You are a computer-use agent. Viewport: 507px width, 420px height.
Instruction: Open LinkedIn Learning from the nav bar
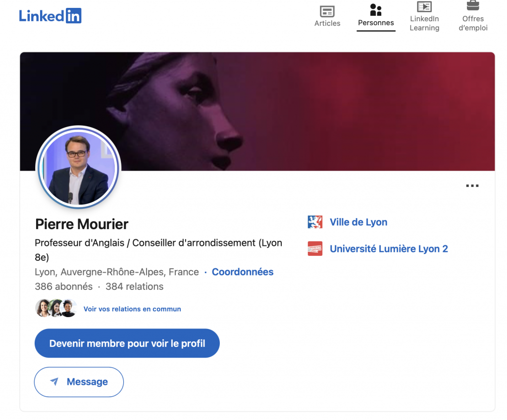coord(424,16)
